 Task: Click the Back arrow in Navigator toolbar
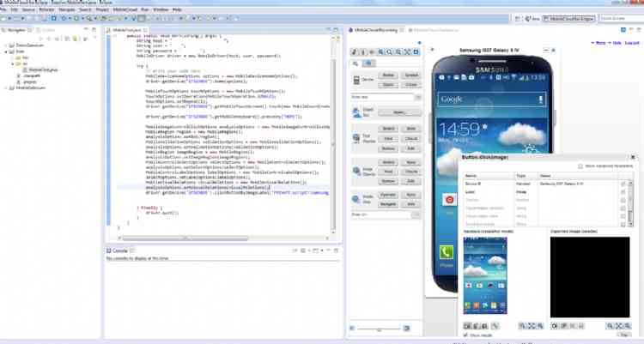[40, 39]
